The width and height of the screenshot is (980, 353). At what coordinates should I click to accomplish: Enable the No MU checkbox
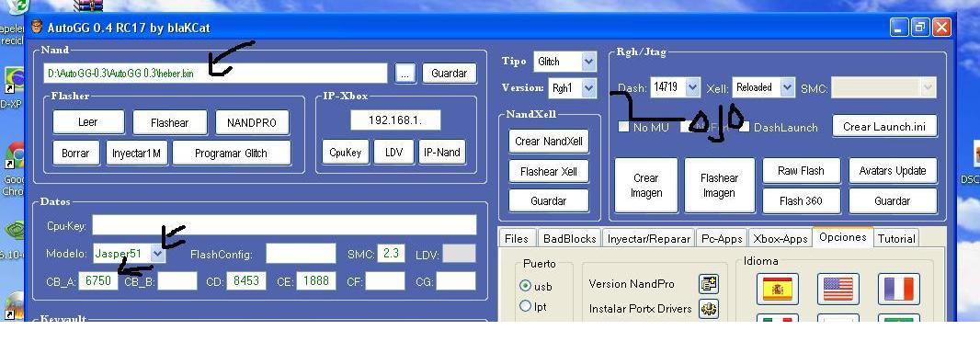(623, 127)
